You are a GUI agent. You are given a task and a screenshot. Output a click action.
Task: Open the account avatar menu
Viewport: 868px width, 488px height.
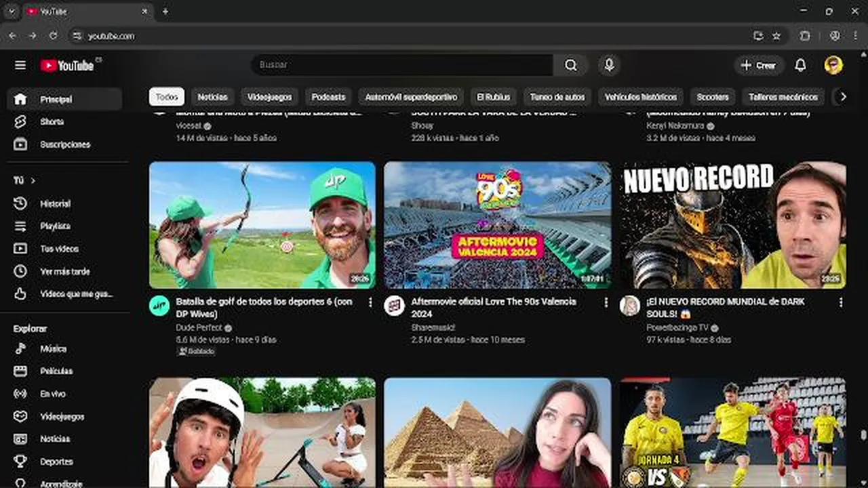(833, 65)
